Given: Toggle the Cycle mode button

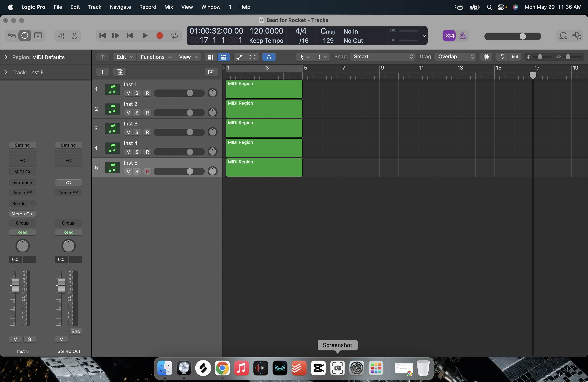Looking at the screenshot, I should pos(174,36).
